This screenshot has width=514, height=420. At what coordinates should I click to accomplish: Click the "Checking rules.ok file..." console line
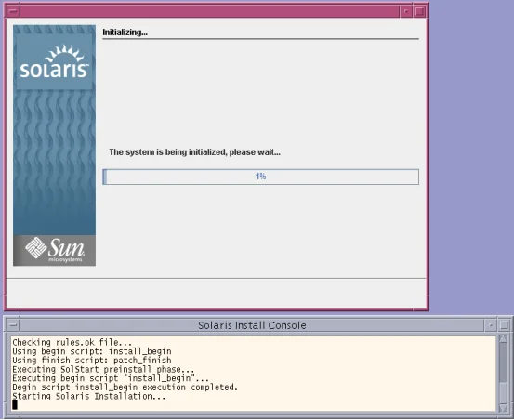(x=72, y=342)
